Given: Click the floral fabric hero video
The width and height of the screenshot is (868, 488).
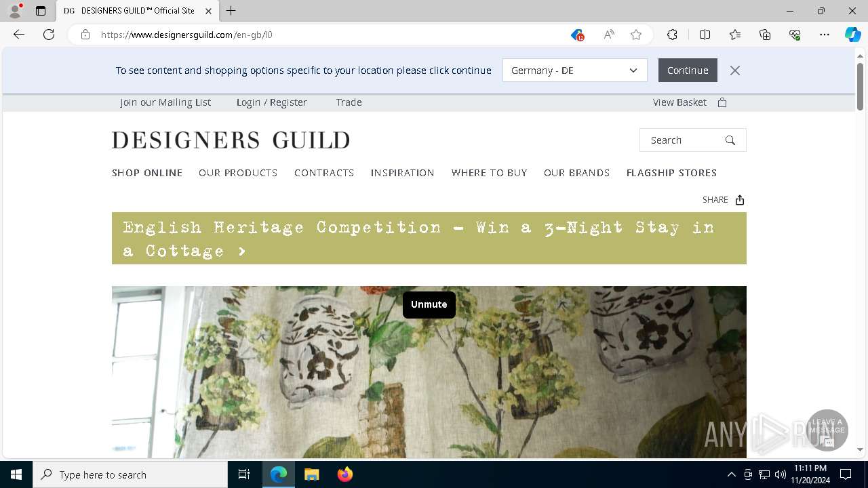Looking at the screenshot, I should [429, 371].
